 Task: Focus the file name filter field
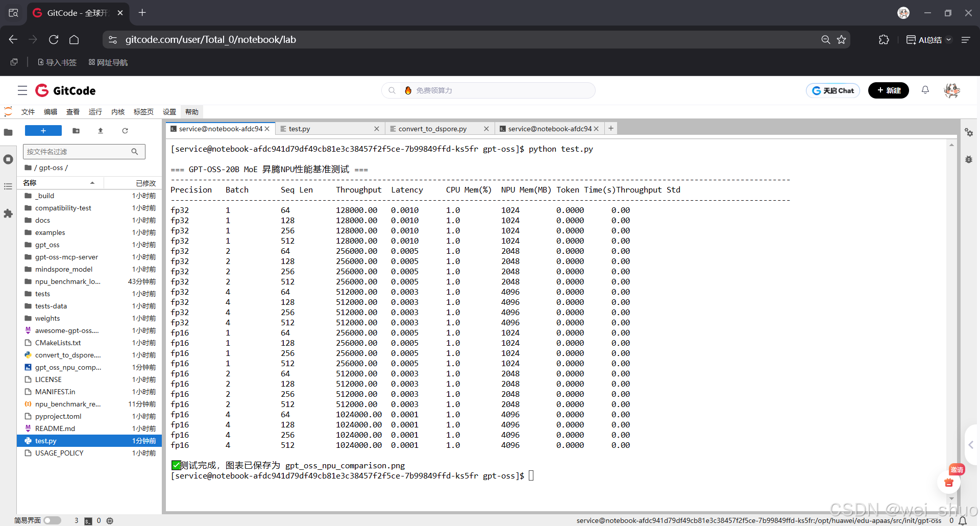[x=84, y=152]
